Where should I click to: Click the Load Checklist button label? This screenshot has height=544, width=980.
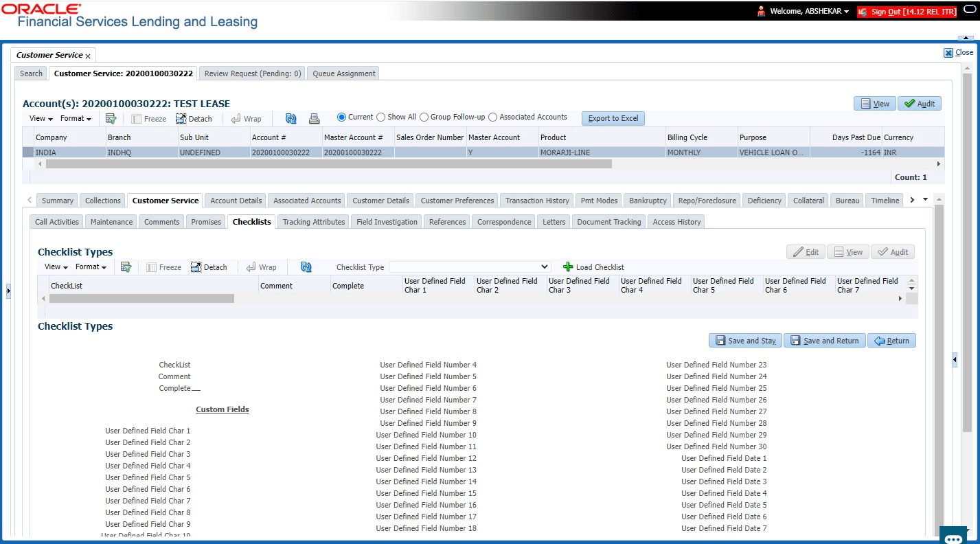click(x=600, y=267)
